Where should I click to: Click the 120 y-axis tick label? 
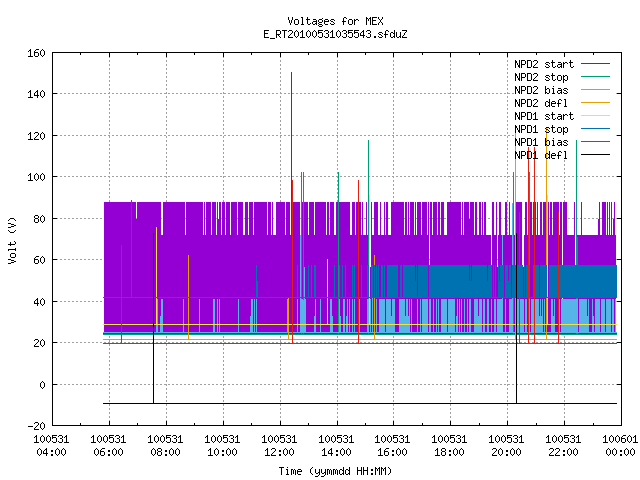pyautogui.click(x=36, y=136)
